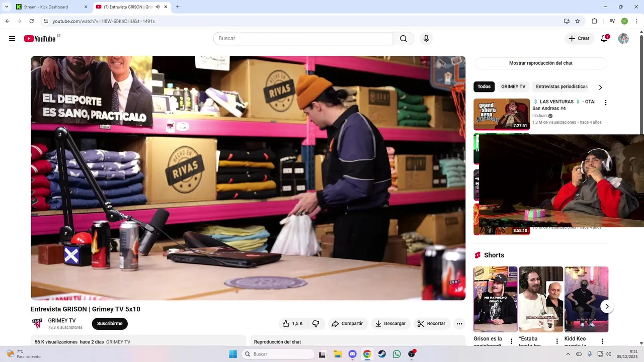Focus the YouTube Buscar search field

coord(303,39)
